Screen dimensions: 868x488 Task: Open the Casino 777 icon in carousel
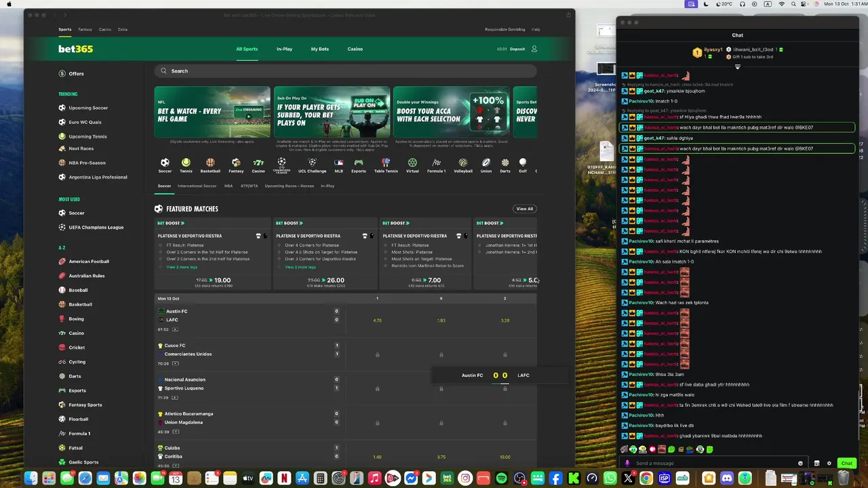(258, 163)
